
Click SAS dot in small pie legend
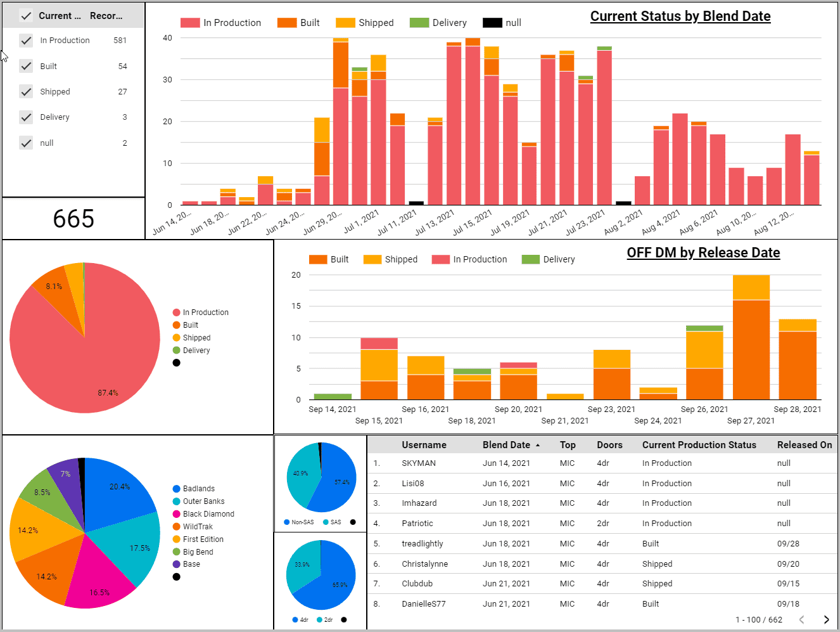click(326, 522)
